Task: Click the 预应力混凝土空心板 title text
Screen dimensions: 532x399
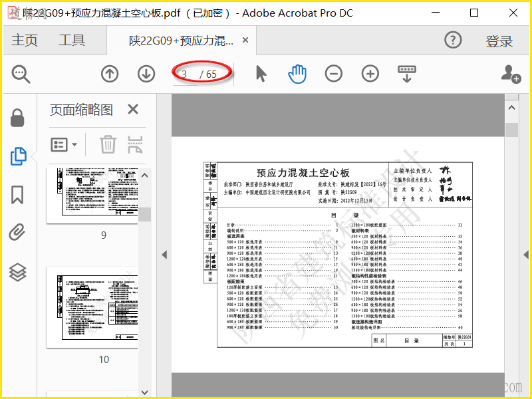Action: [x=303, y=173]
